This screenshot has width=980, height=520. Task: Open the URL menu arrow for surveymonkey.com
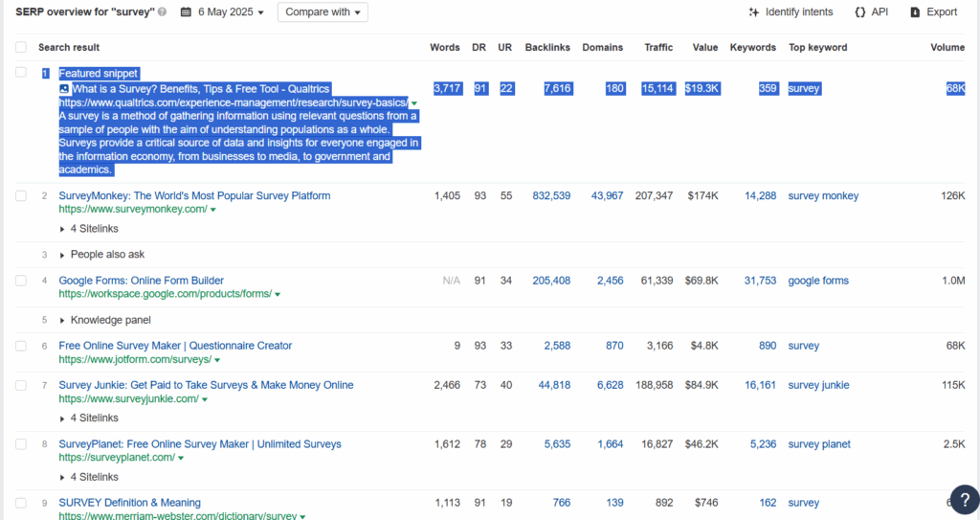[213, 210]
